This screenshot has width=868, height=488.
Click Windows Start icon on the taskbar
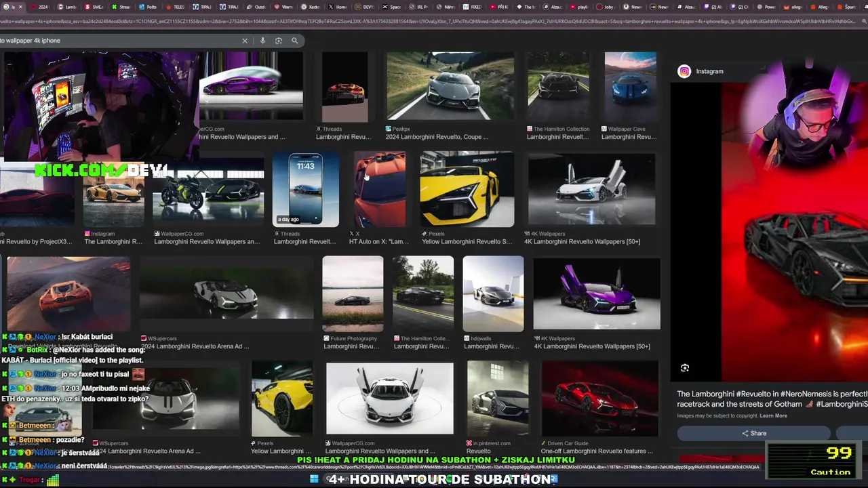[x=314, y=479]
